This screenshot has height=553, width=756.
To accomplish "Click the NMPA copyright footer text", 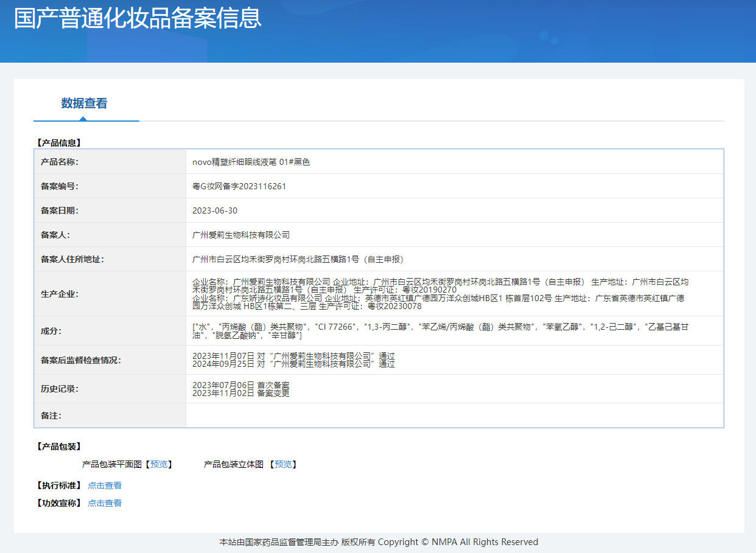I will [379, 542].
